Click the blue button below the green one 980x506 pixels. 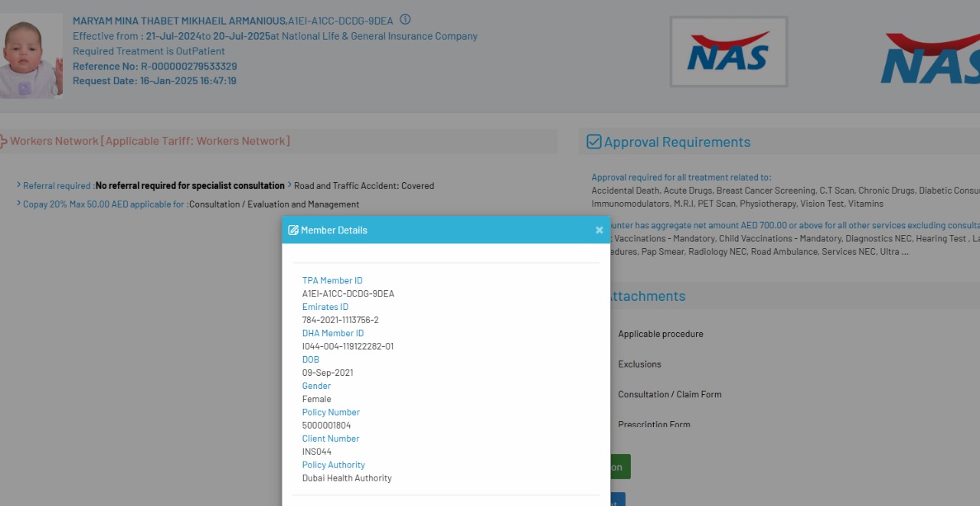pos(618,499)
